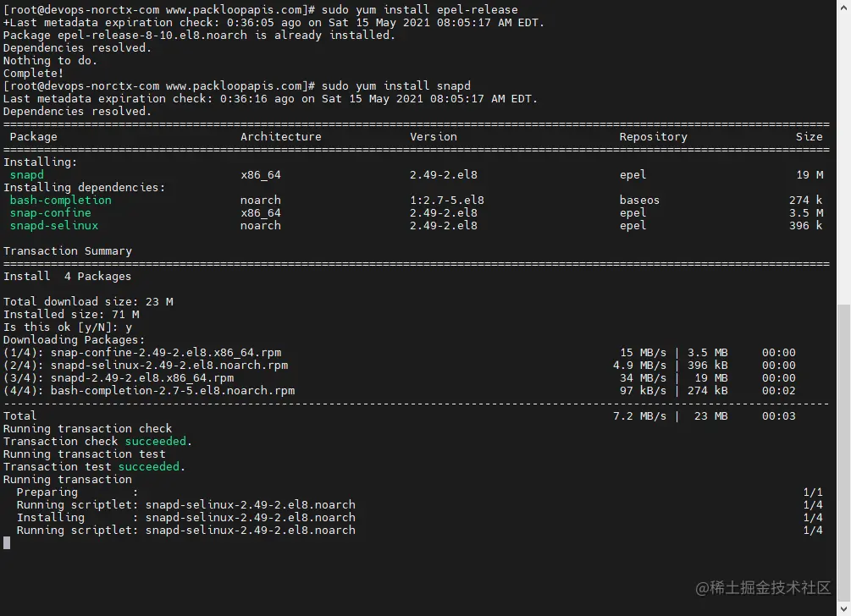Screen dimensions: 851x616
Task: Click the 'Running transaction check' line
Action: coord(87,429)
